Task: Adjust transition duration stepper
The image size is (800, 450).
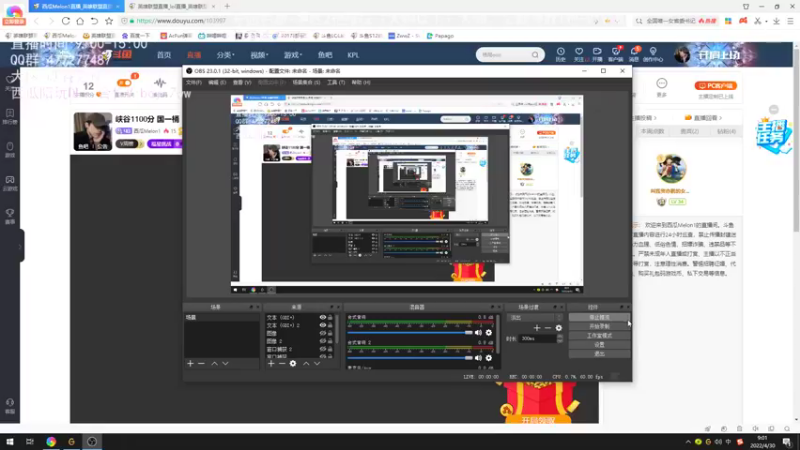Action: 560,338
